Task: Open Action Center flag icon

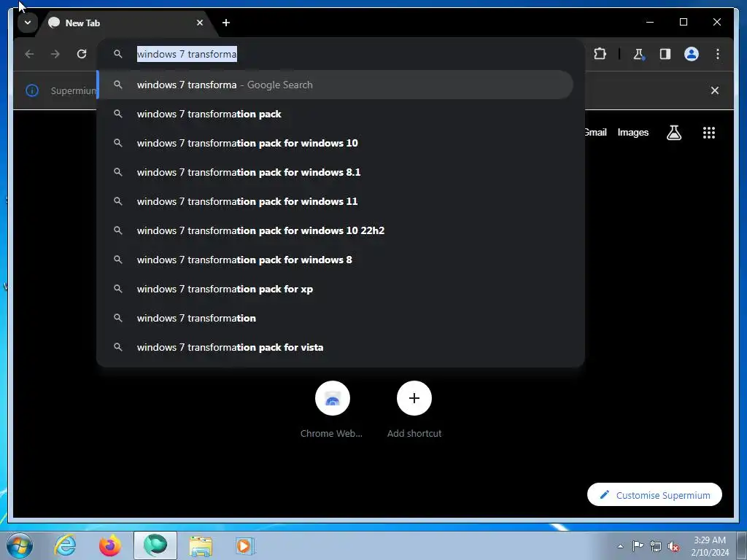Action: click(x=638, y=546)
